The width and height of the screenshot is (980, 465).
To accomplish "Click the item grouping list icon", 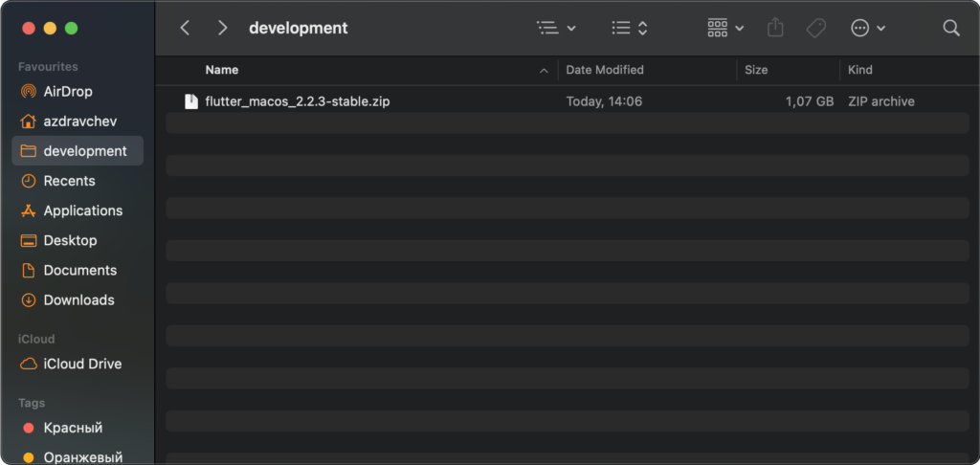I will click(620, 28).
